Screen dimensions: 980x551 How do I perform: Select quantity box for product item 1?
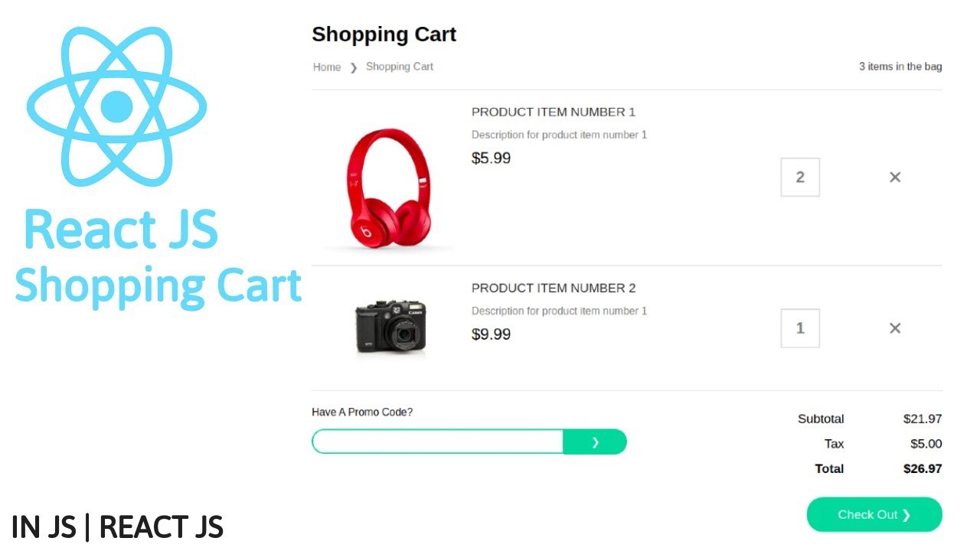pos(800,178)
